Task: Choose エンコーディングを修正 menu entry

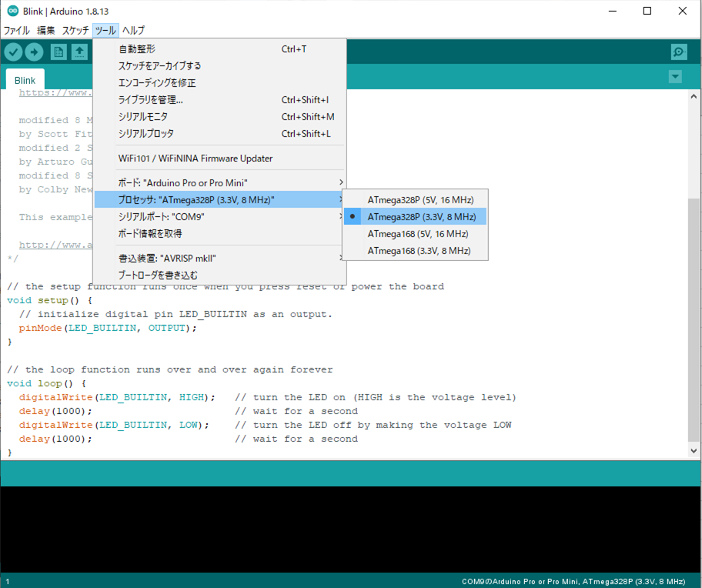Action: point(219,83)
